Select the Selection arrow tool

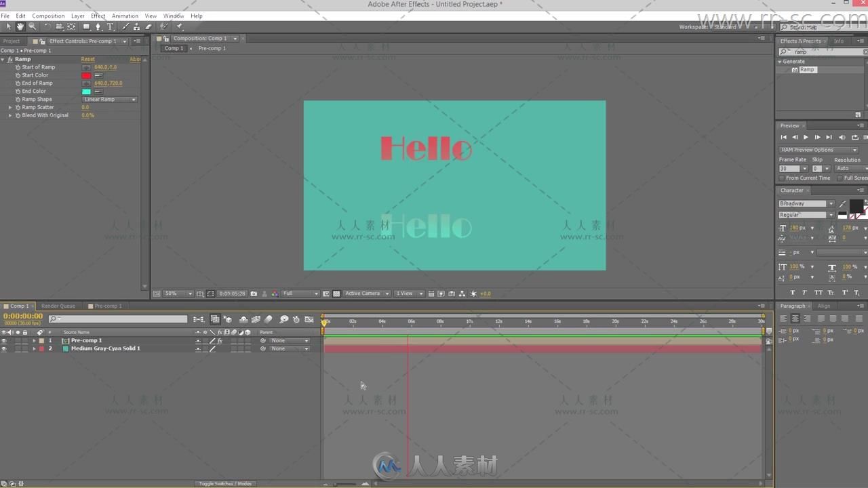(x=9, y=26)
